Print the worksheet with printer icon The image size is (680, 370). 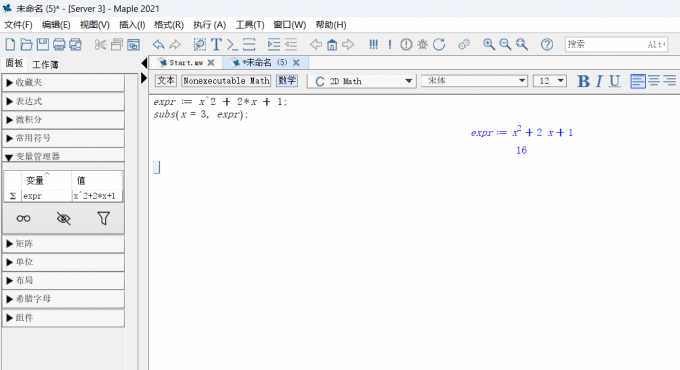coord(59,44)
